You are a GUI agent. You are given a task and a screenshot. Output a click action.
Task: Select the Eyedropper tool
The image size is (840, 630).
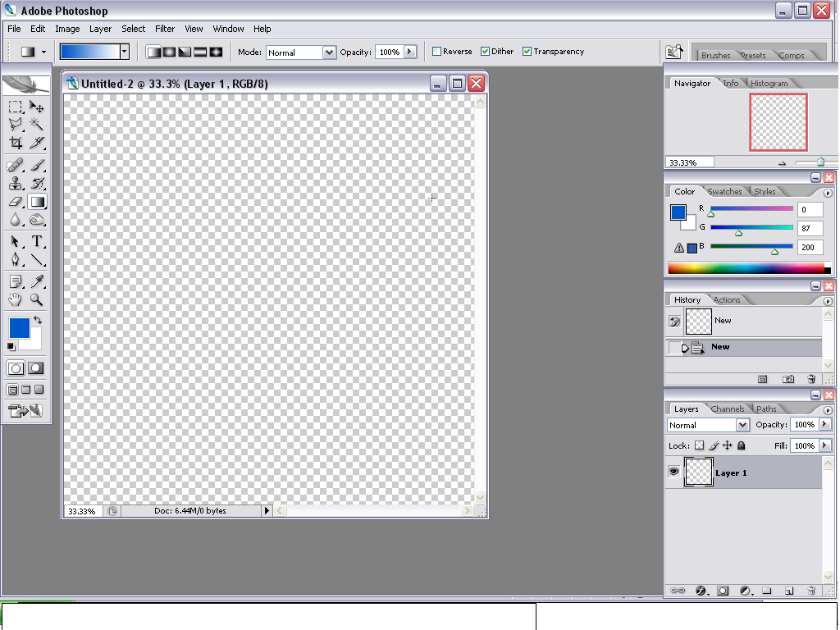tap(36, 281)
